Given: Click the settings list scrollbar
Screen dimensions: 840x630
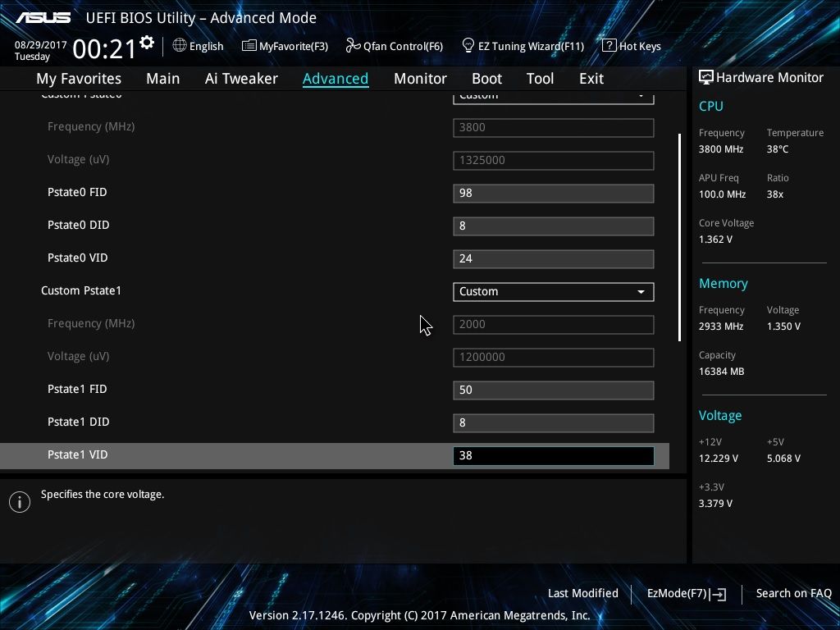Looking at the screenshot, I should [679, 237].
